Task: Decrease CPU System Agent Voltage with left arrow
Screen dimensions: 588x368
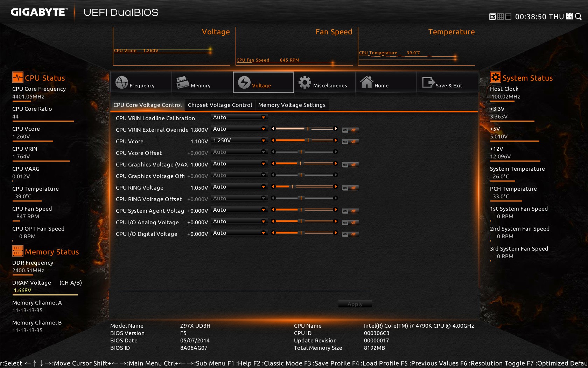Action: [273, 210]
